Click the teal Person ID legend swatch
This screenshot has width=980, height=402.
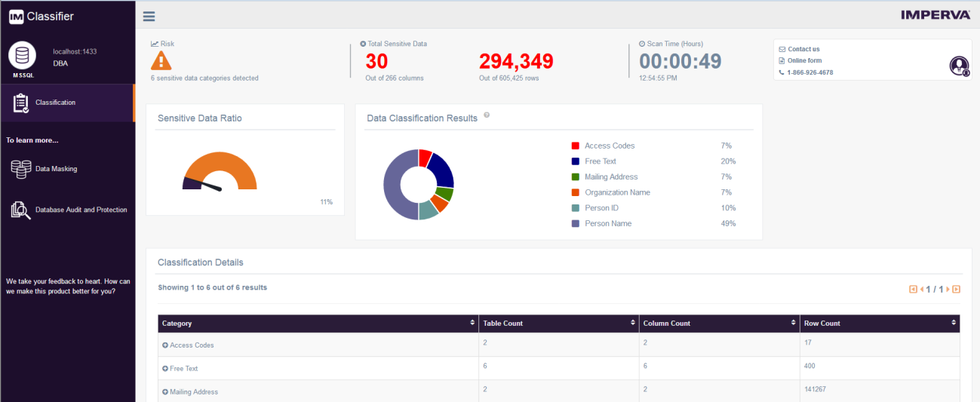click(x=575, y=208)
